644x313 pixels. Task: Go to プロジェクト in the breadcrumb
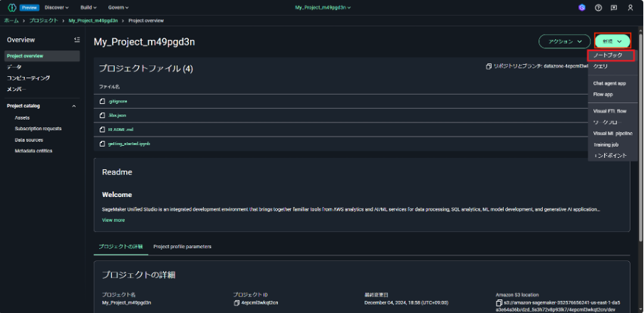click(43, 20)
